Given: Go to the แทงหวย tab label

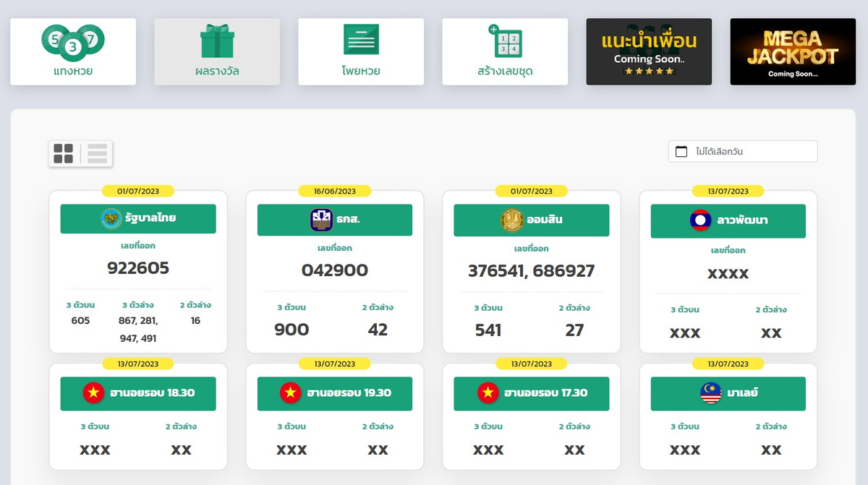Looking at the screenshot, I should [x=73, y=71].
